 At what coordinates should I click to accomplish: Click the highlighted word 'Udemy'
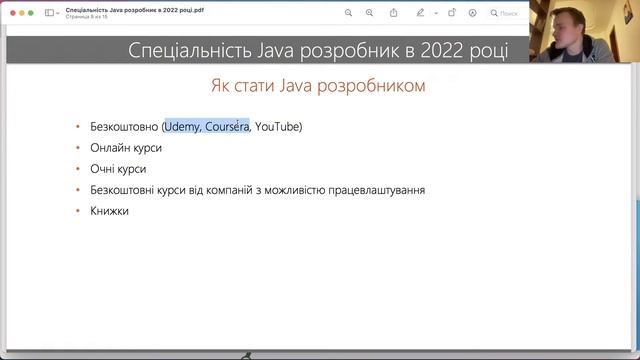(x=182, y=127)
